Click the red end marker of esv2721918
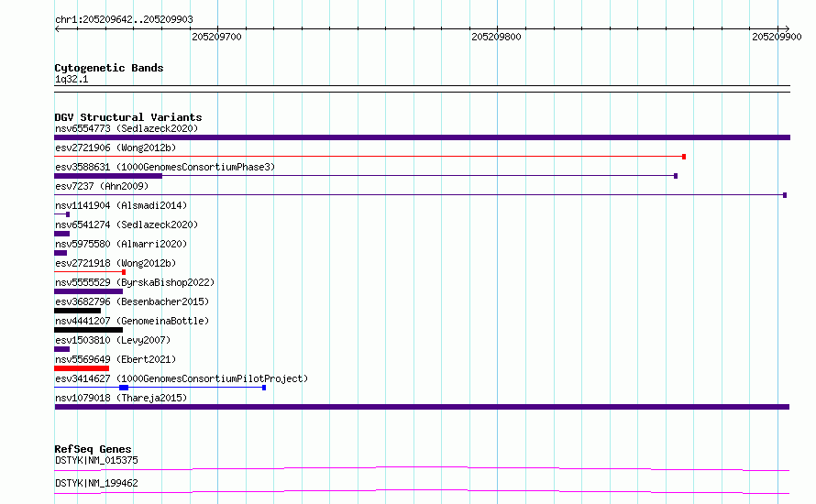The height and width of the screenshot is (504, 816). point(124,272)
